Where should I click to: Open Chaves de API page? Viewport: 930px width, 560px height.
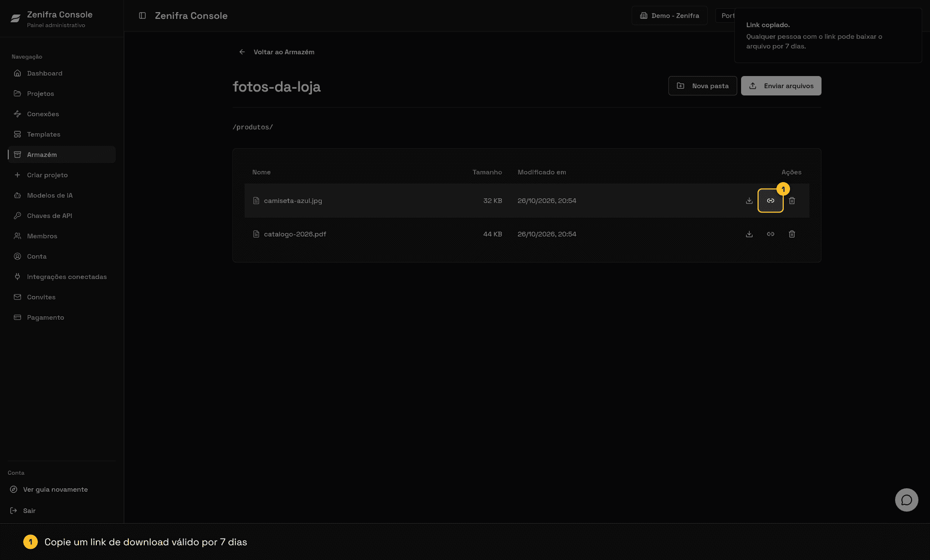pyautogui.click(x=62, y=216)
